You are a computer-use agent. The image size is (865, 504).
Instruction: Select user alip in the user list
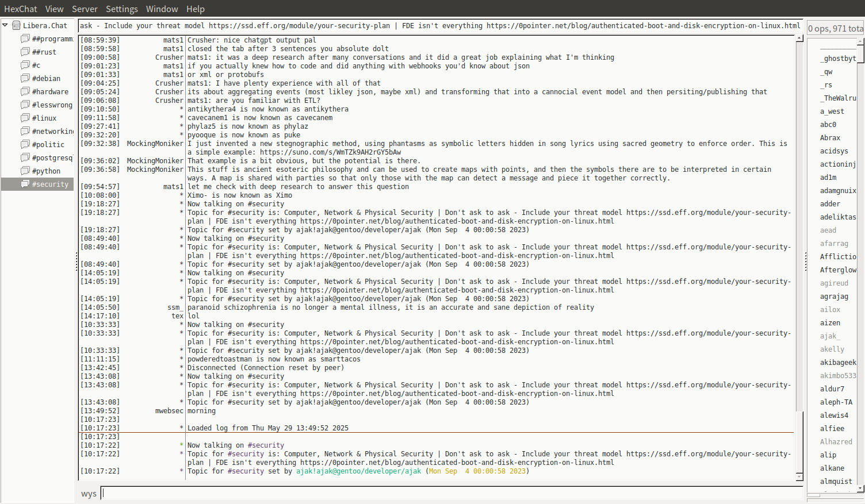pyautogui.click(x=828, y=455)
